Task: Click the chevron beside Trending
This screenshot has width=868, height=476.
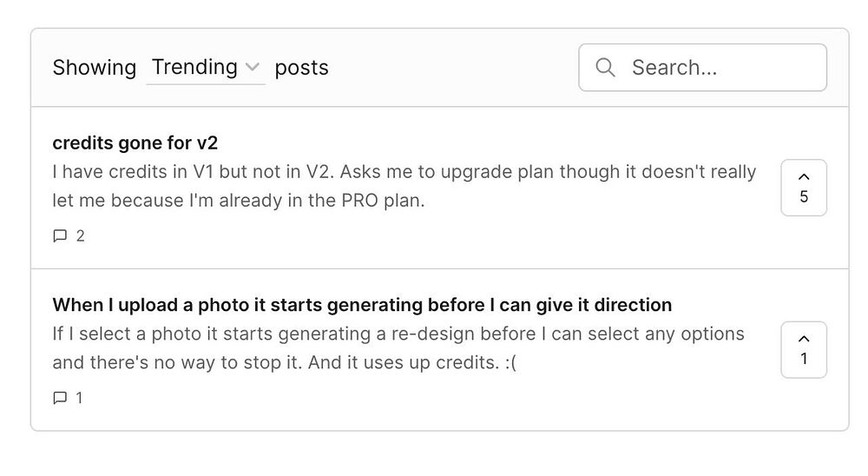Action: [253, 68]
